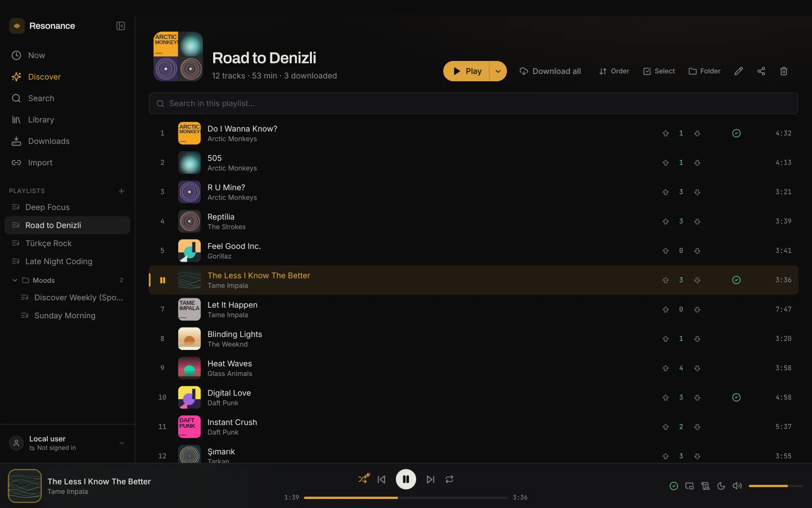Upvote the track Blinding Lights
812x508 pixels.
tap(665, 339)
